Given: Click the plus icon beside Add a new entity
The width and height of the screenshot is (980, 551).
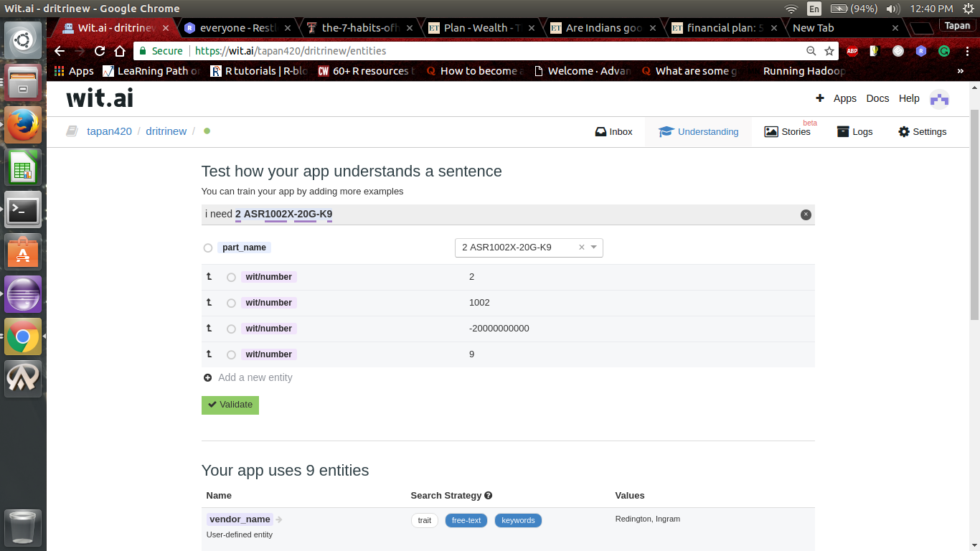Looking at the screenshot, I should click(208, 377).
